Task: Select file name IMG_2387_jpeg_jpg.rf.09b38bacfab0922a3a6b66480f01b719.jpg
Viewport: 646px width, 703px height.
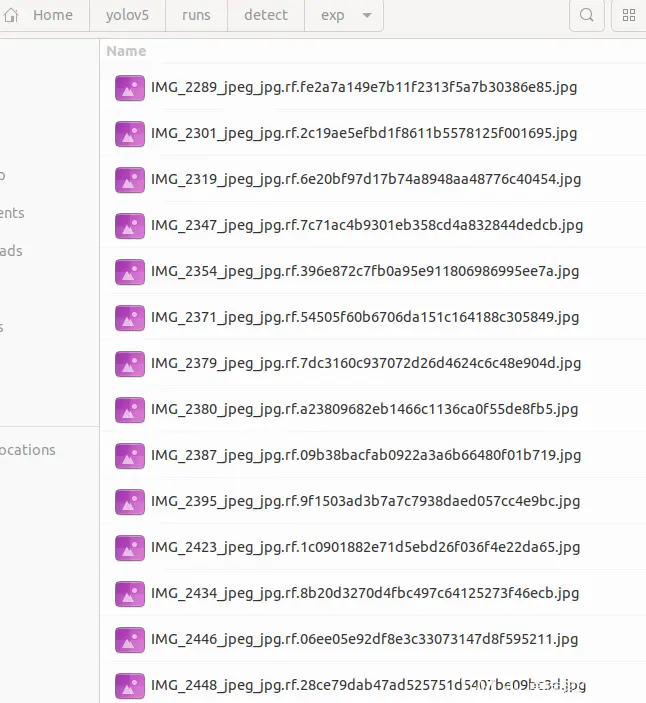Action: click(x=366, y=456)
